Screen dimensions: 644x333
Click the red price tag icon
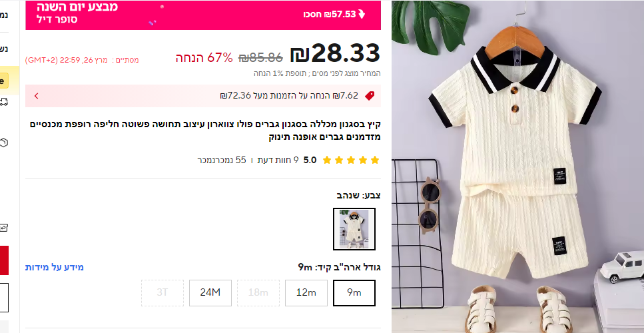[370, 96]
